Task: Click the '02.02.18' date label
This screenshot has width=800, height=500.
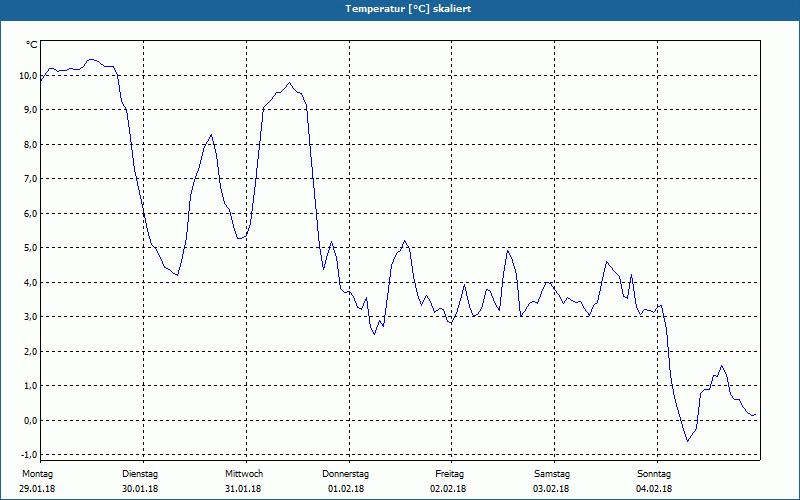Action: tap(448, 489)
